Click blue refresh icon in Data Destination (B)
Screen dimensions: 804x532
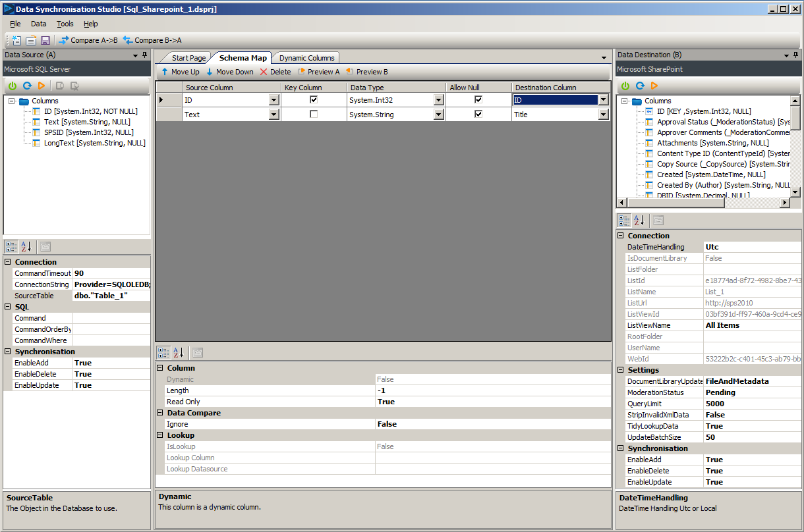[640, 86]
